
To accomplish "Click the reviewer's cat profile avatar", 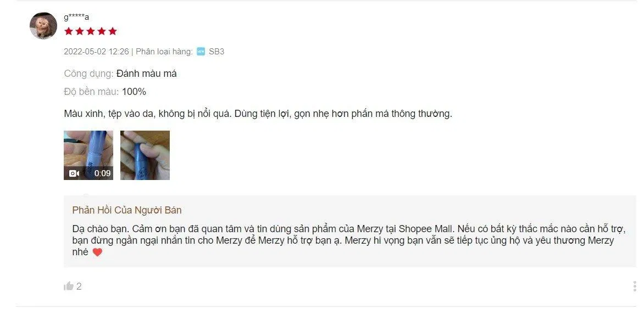I will [43, 26].
